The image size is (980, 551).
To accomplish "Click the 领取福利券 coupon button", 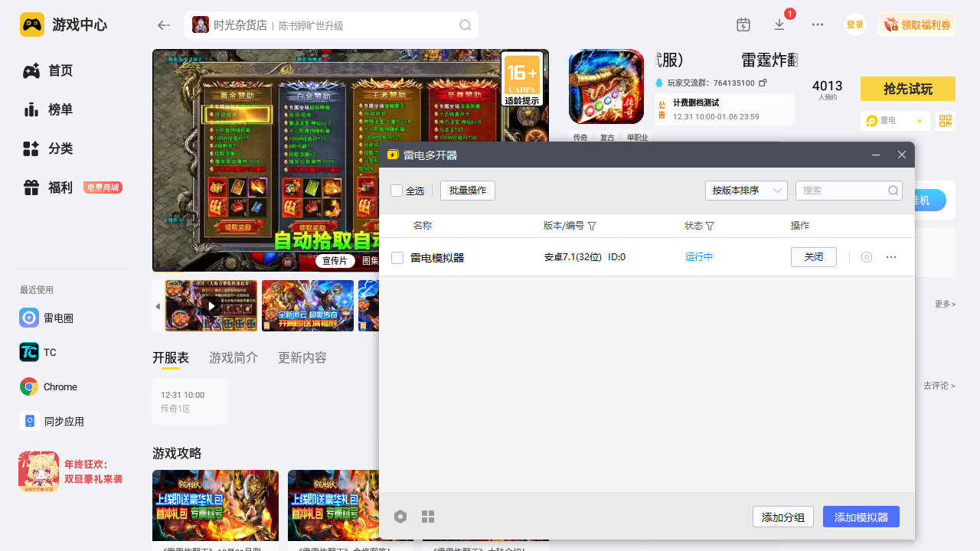I will tap(917, 24).
